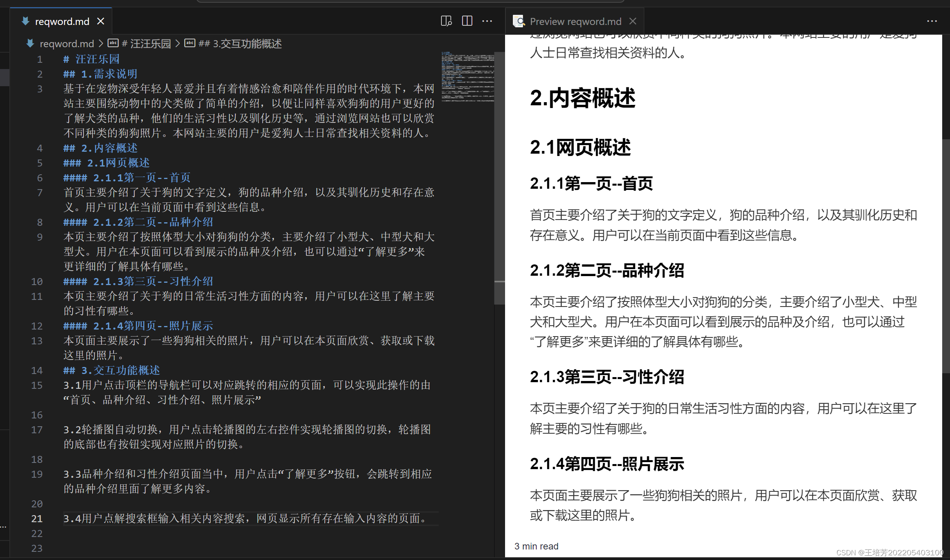Click the editor vertical scrollbar
The image size is (950, 560).
tap(499, 177)
